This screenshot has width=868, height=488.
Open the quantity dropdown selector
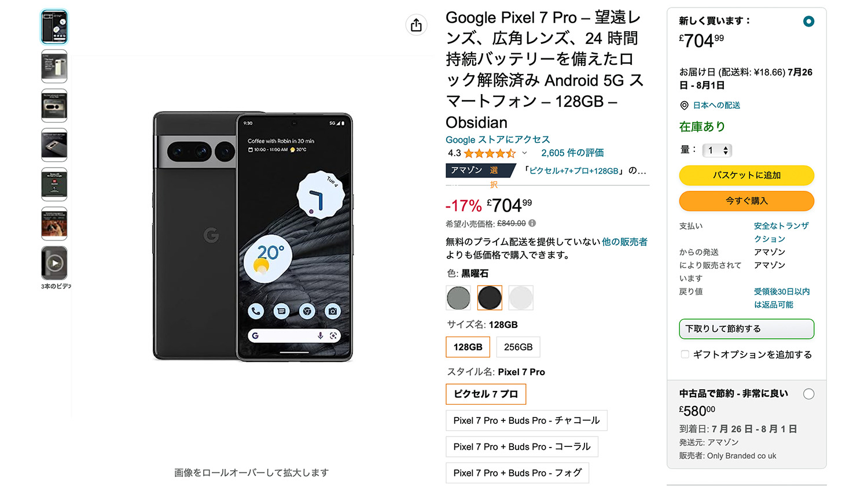(x=717, y=150)
